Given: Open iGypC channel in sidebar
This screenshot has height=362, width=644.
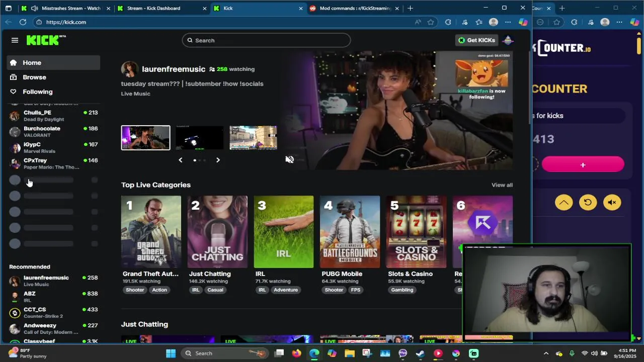Looking at the screenshot, I should 53,148.
